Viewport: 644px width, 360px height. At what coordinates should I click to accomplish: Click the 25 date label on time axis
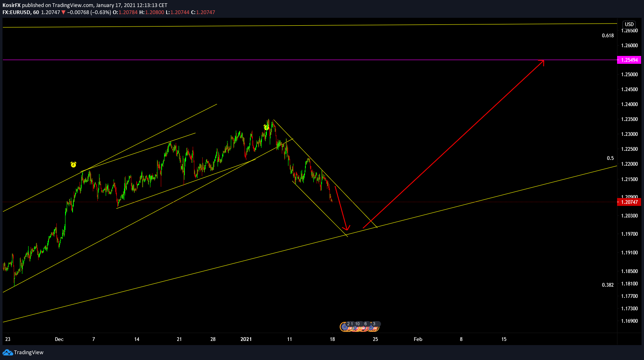(x=375, y=339)
